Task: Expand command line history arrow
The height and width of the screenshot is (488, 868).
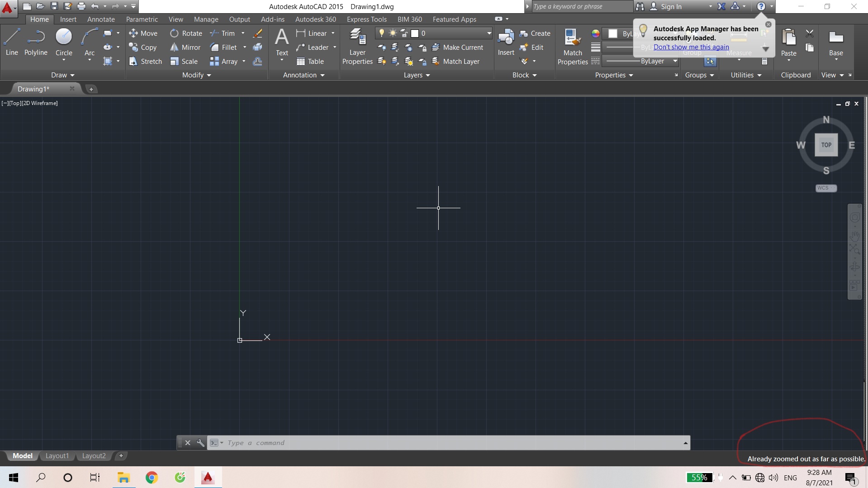Action: 685,443
